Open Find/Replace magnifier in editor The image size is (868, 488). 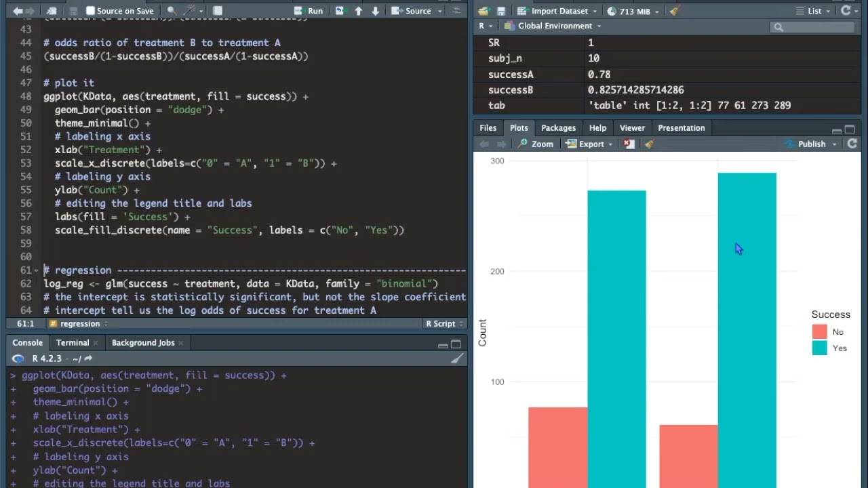172,11
